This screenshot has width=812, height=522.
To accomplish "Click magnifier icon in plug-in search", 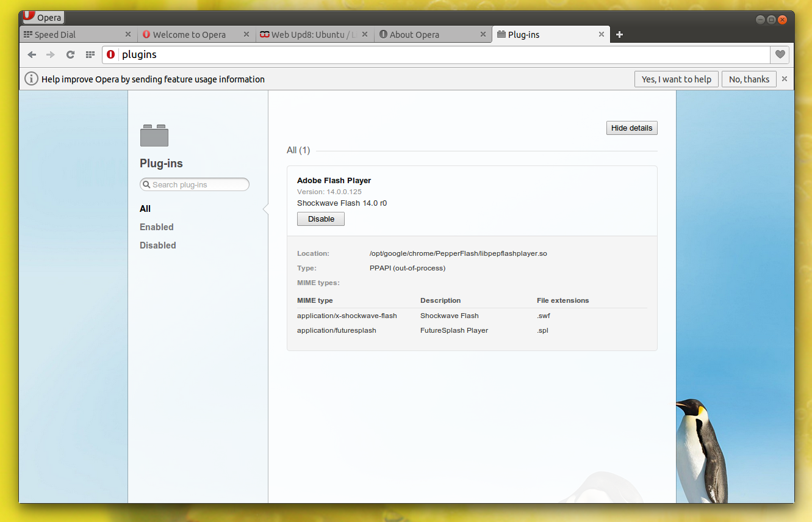I will click(x=146, y=184).
